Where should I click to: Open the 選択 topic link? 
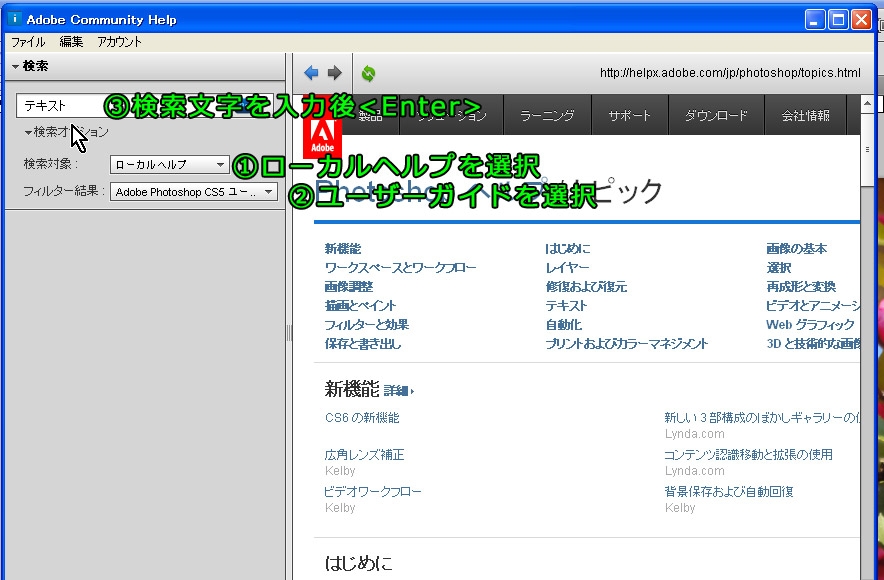click(779, 268)
